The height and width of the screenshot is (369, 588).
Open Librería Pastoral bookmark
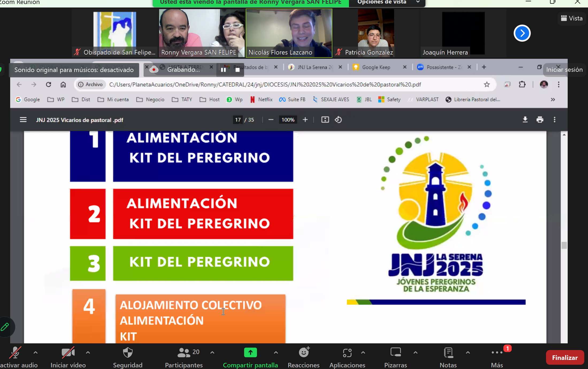pos(473,99)
